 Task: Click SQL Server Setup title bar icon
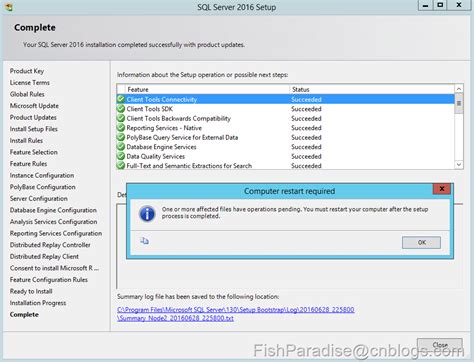pos(8,7)
